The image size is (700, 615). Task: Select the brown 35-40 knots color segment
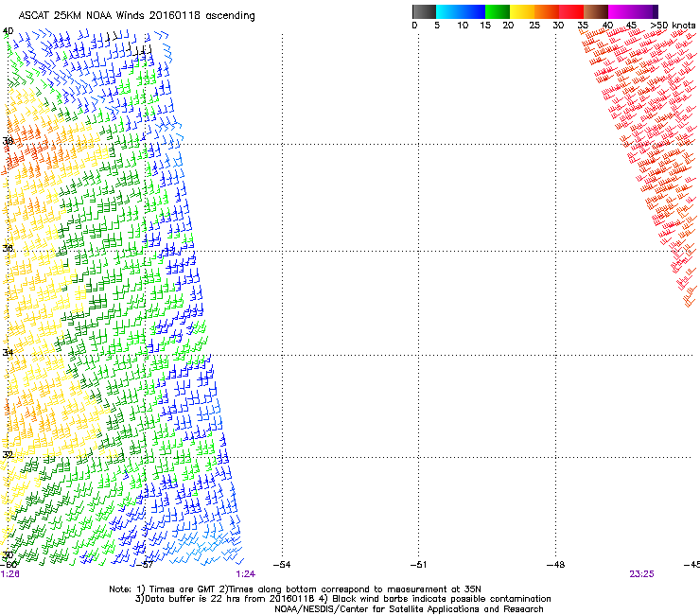point(596,11)
